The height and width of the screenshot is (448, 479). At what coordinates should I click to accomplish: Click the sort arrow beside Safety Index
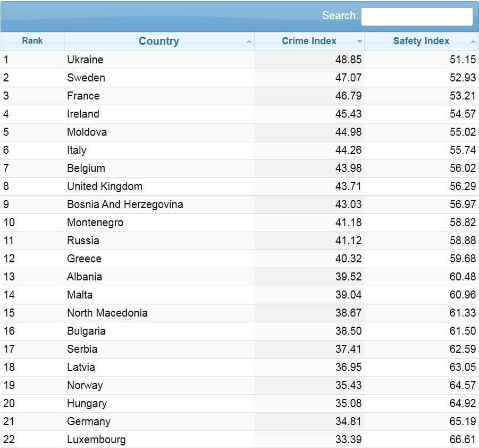point(473,42)
